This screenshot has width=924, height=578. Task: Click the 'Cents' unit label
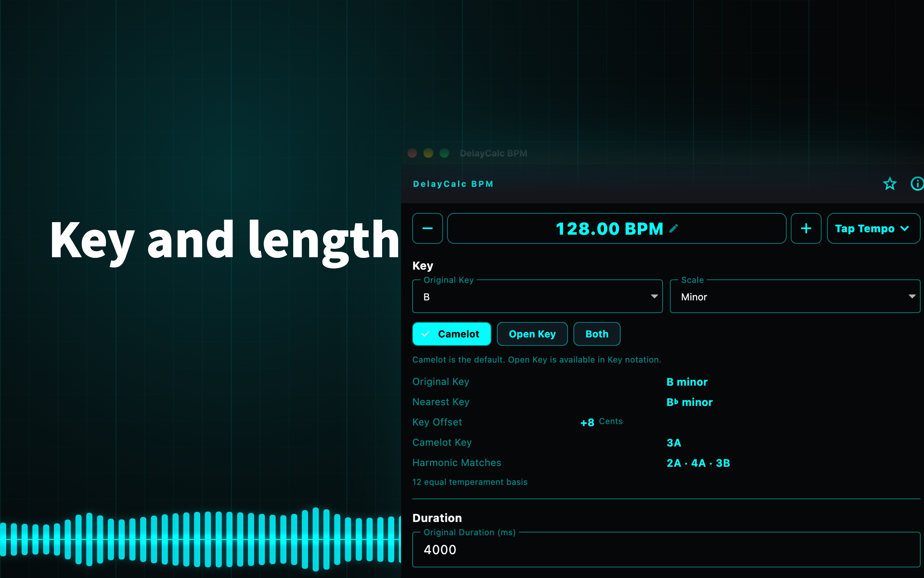[x=611, y=421]
